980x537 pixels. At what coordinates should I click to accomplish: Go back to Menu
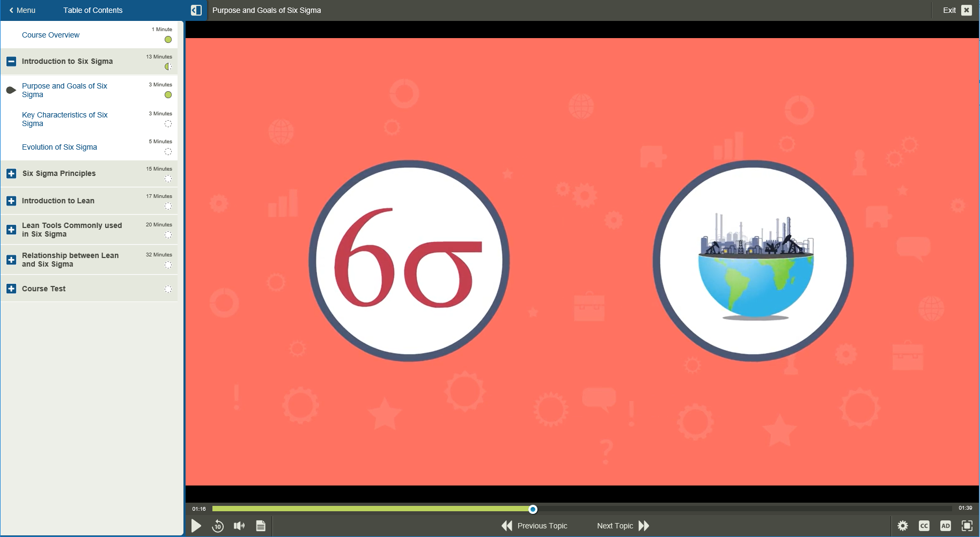[22, 10]
